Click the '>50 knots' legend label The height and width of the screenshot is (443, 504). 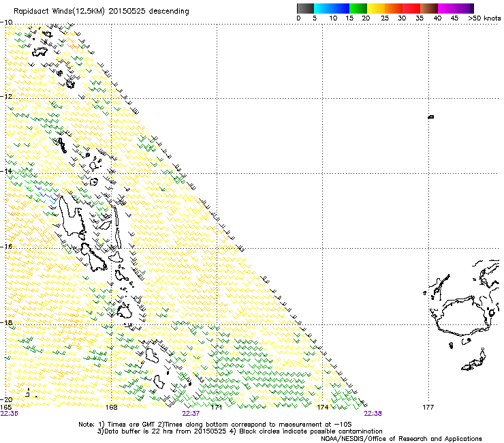pos(484,18)
